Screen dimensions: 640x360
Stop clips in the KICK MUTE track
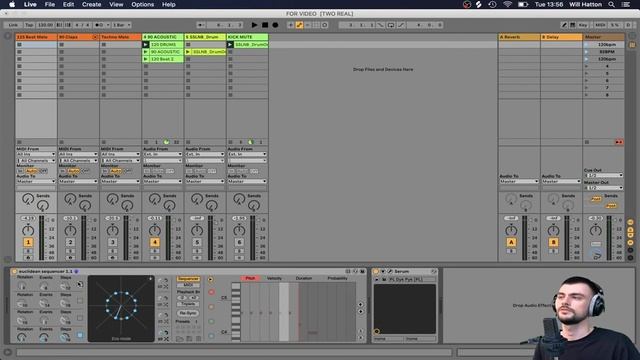tap(230, 142)
